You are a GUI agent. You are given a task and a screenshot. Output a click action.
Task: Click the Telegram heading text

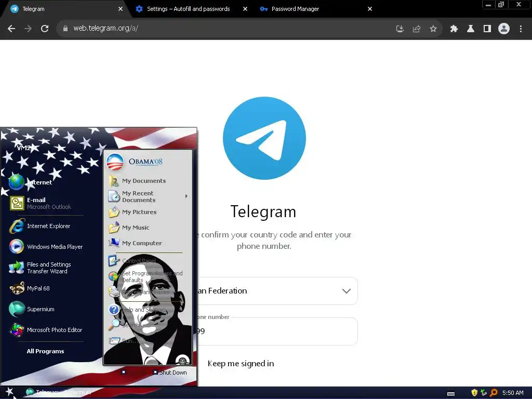click(263, 212)
